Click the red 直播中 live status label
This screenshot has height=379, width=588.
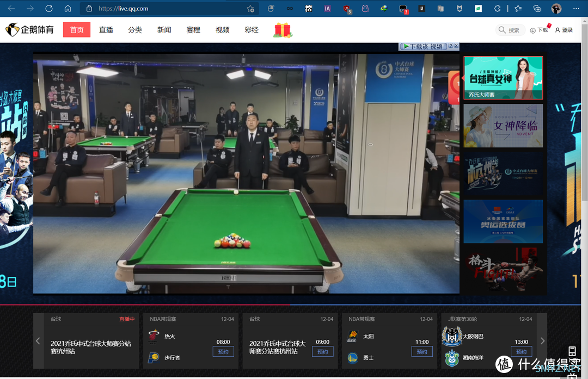click(127, 319)
